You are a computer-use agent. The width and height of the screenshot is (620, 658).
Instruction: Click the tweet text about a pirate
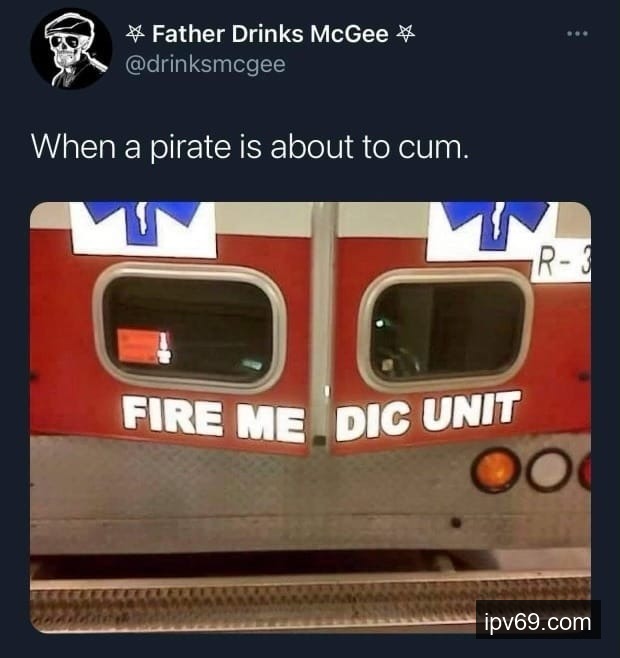(250, 147)
